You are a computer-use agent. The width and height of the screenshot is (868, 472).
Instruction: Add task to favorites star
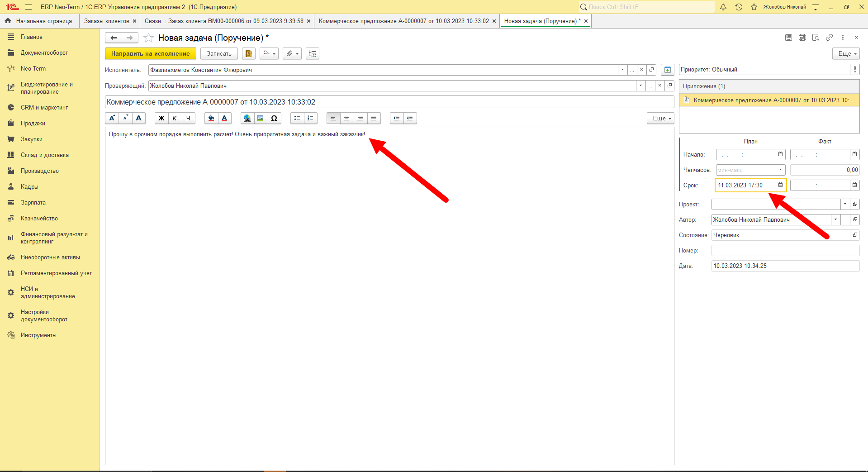(148, 38)
